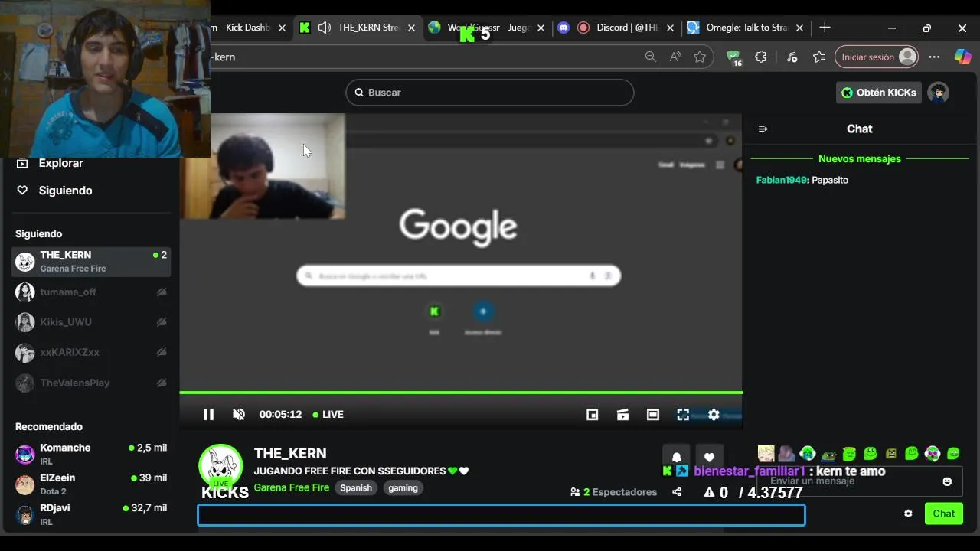Screen dimensions: 980x551
Task: Open Kikis_UWU channel in sidebar
Action: point(91,322)
